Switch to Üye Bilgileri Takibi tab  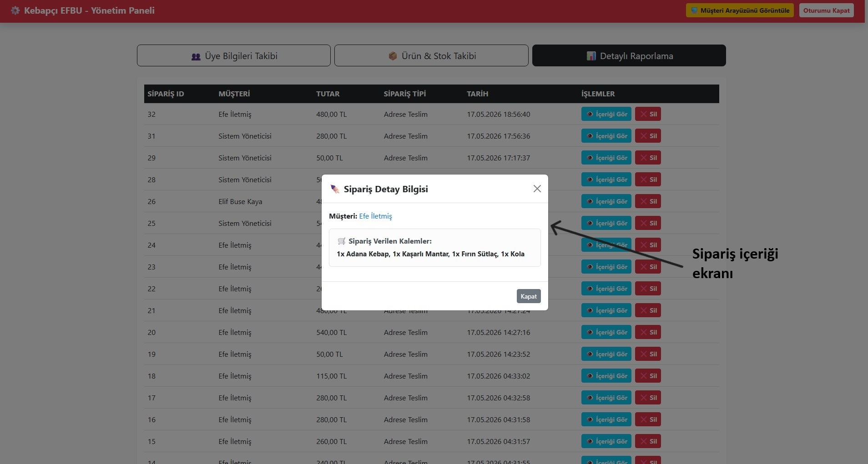click(234, 56)
